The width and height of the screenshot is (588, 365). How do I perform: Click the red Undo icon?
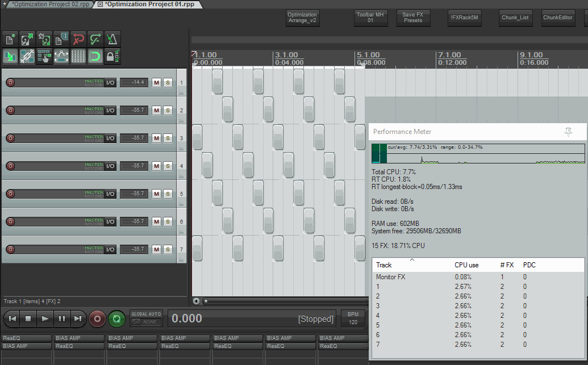click(x=78, y=39)
